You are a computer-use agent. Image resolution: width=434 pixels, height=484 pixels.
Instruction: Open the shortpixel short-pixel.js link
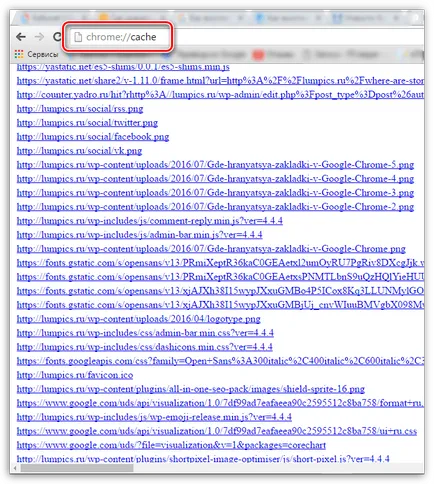203,459
